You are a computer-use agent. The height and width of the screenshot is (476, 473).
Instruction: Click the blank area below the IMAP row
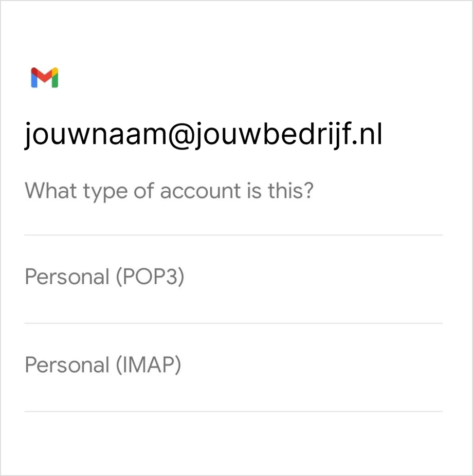click(x=233, y=442)
